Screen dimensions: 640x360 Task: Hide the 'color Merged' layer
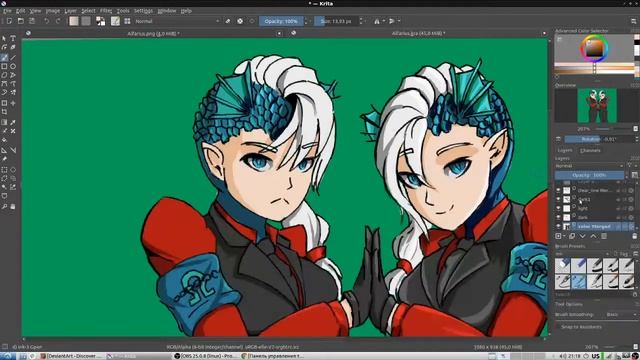(558, 226)
